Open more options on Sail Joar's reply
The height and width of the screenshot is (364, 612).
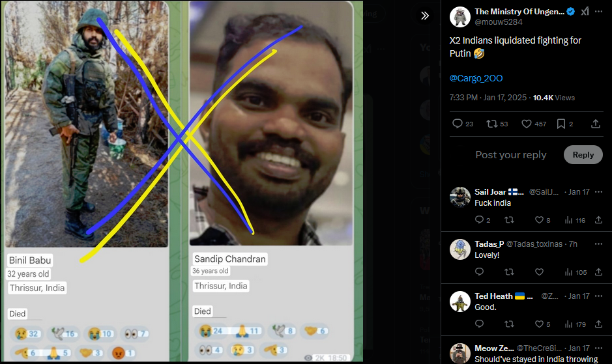coord(599,192)
